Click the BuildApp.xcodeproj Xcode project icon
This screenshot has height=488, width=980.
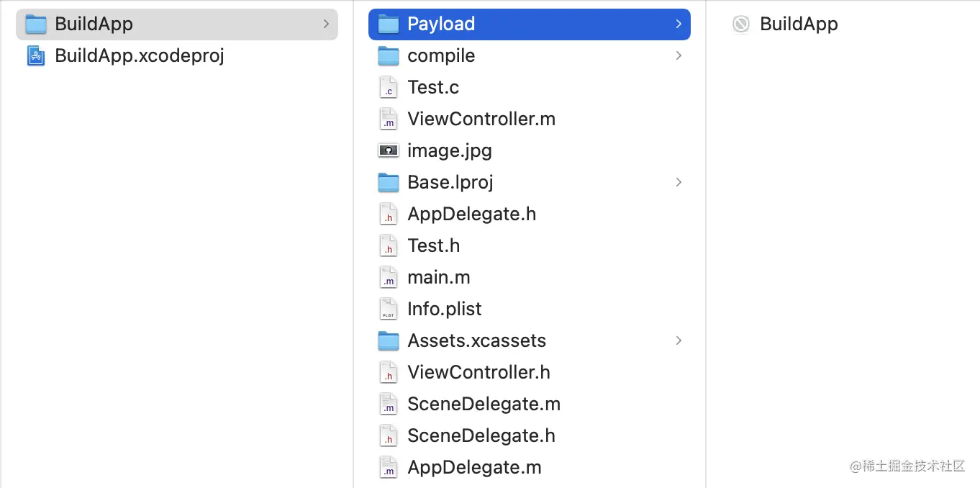coord(36,55)
